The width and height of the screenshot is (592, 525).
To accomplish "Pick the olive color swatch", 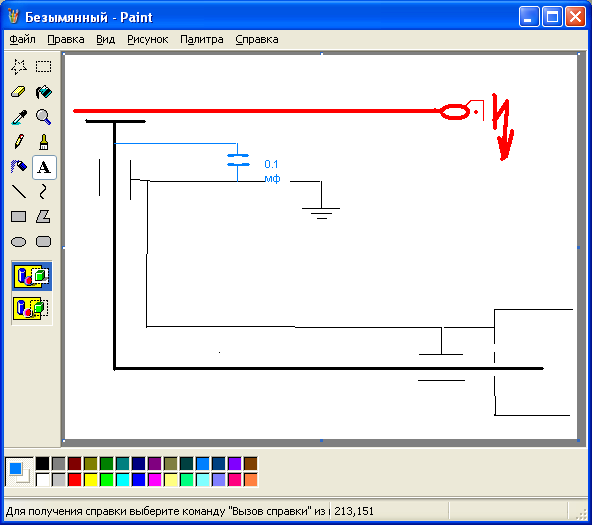I will click(91, 463).
